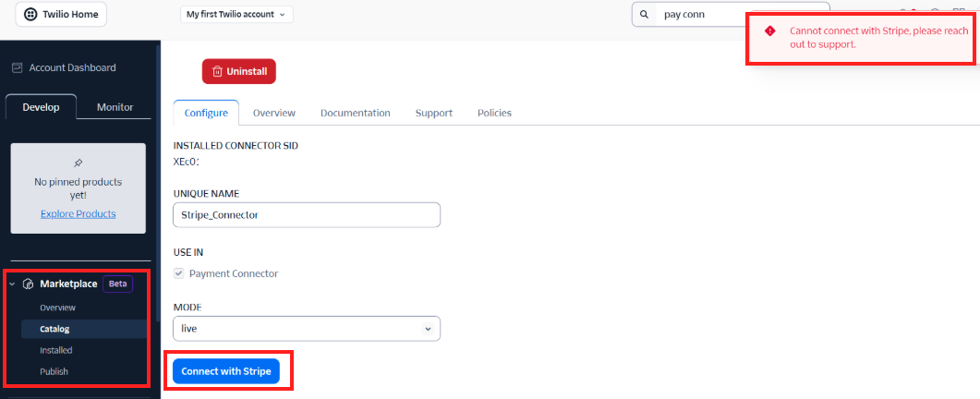The width and height of the screenshot is (980, 399).
Task: Collapse the Marketplace section chevron
Action: click(x=12, y=284)
